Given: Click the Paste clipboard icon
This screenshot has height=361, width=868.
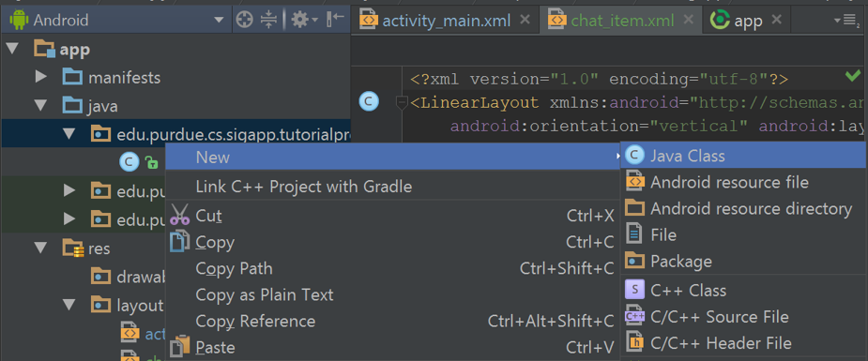Looking at the screenshot, I should (x=179, y=347).
